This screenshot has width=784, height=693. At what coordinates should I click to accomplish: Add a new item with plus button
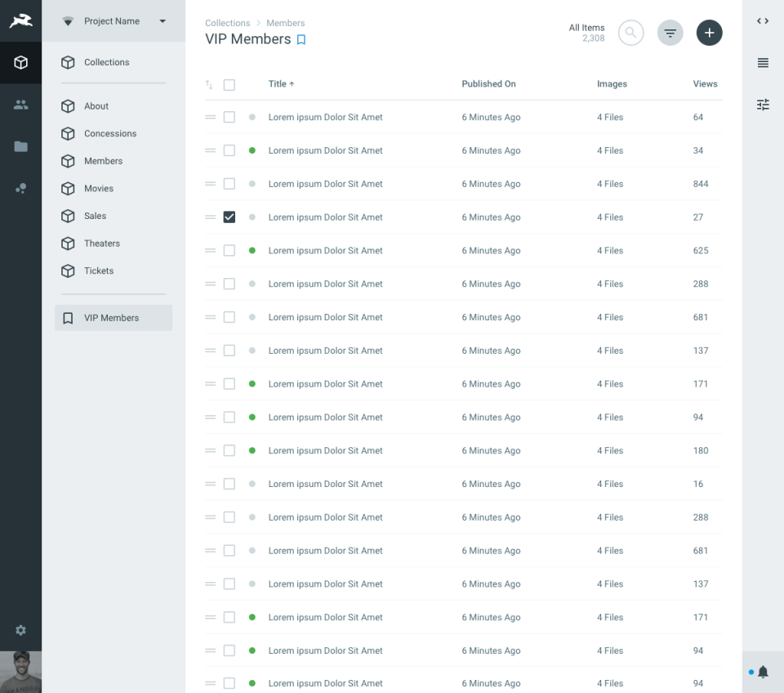(x=709, y=33)
